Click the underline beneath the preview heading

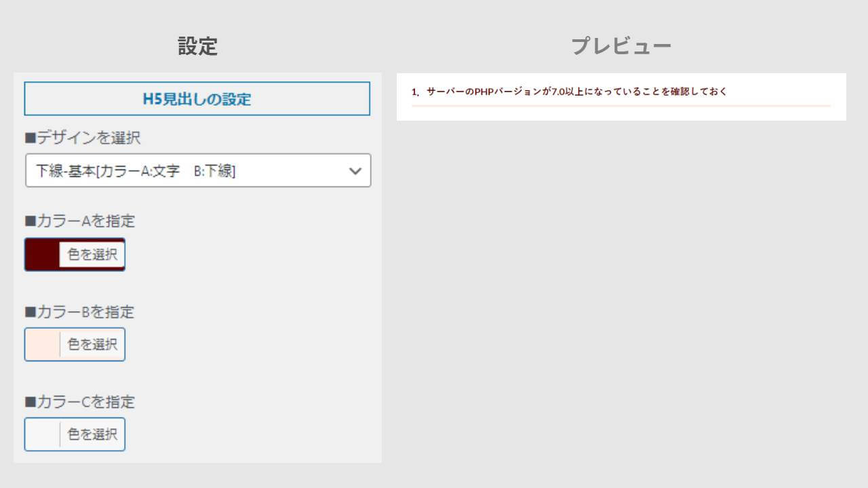620,106
